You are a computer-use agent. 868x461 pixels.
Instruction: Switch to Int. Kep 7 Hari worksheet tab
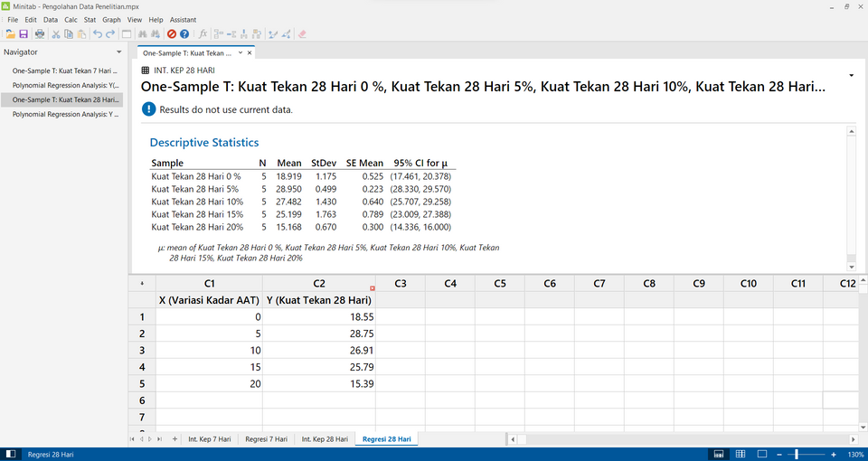coord(209,439)
